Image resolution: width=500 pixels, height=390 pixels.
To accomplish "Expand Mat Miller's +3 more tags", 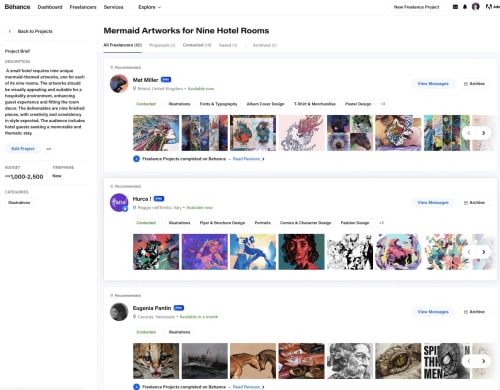I will click(383, 104).
